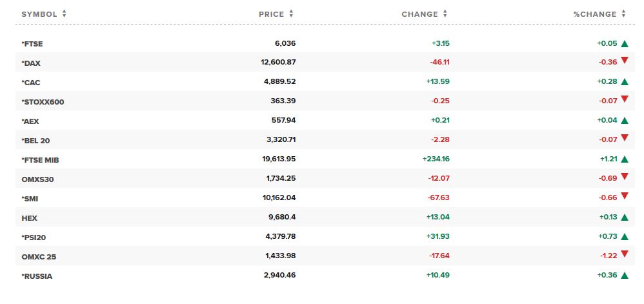Screen dimensions: 644x304
Task: Click the green up arrow in PSI20 row
Action: (625, 237)
